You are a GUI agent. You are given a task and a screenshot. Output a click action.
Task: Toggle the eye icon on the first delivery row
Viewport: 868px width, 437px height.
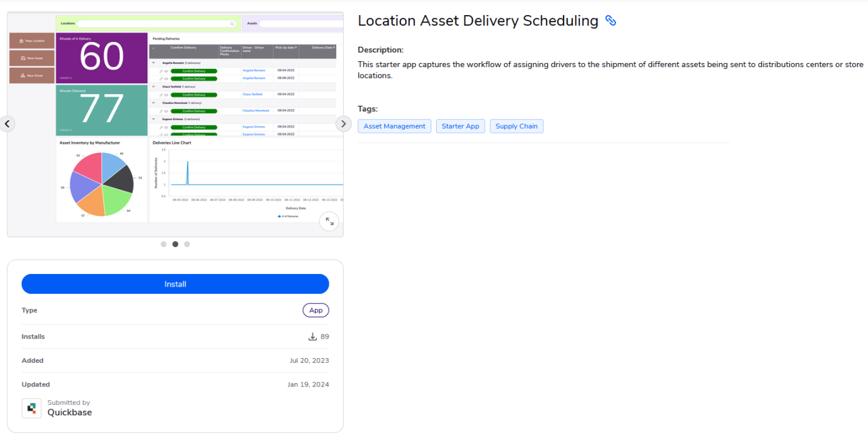coord(166,70)
